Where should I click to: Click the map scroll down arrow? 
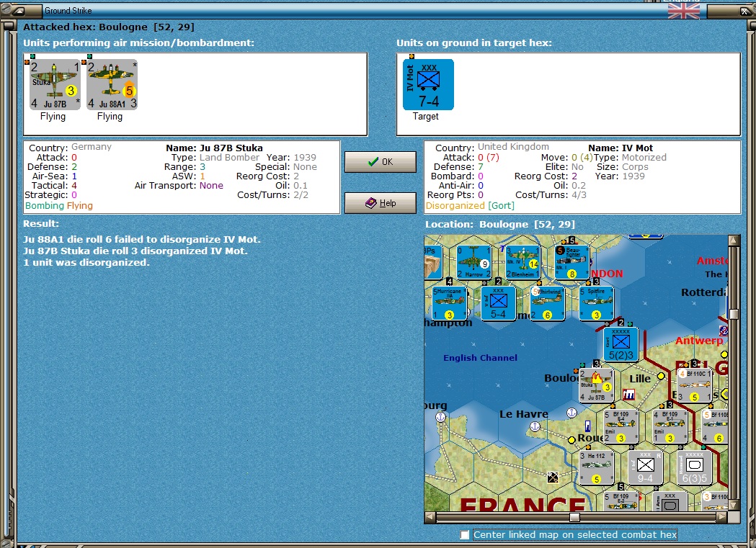coord(734,506)
